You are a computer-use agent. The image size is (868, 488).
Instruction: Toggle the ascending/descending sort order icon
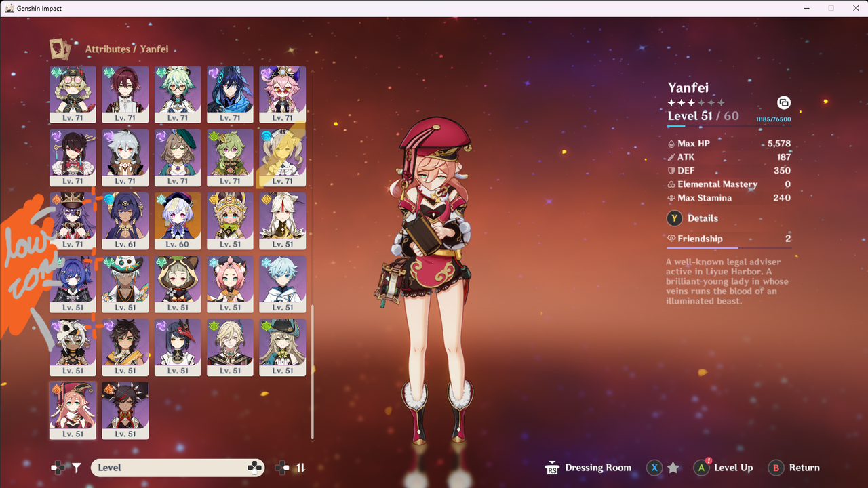pyautogui.click(x=300, y=468)
